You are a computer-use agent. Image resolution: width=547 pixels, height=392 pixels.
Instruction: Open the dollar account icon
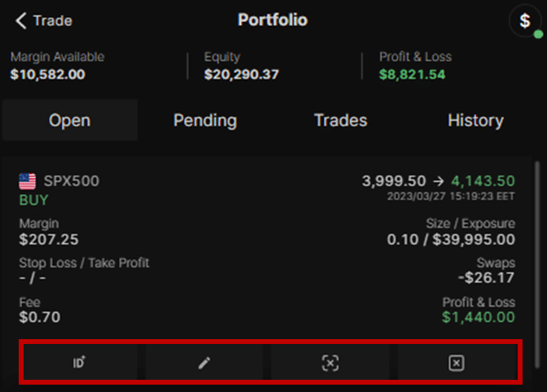click(x=525, y=21)
